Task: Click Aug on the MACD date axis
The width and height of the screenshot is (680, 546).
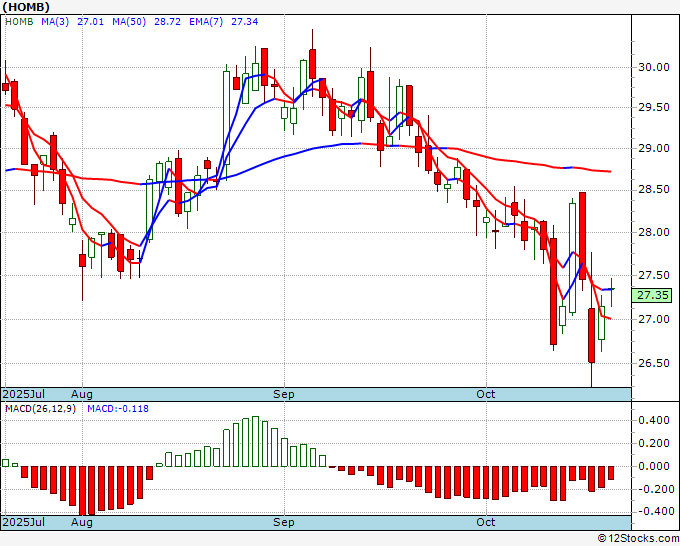Action: click(82, 522)
